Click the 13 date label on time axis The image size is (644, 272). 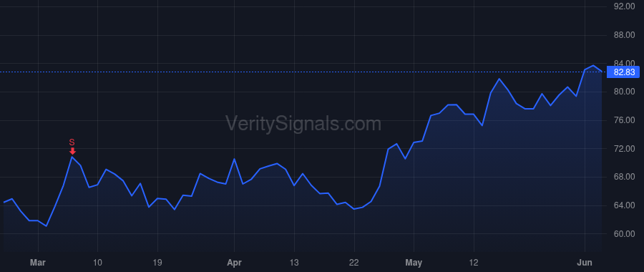click(x=294, y=263)
